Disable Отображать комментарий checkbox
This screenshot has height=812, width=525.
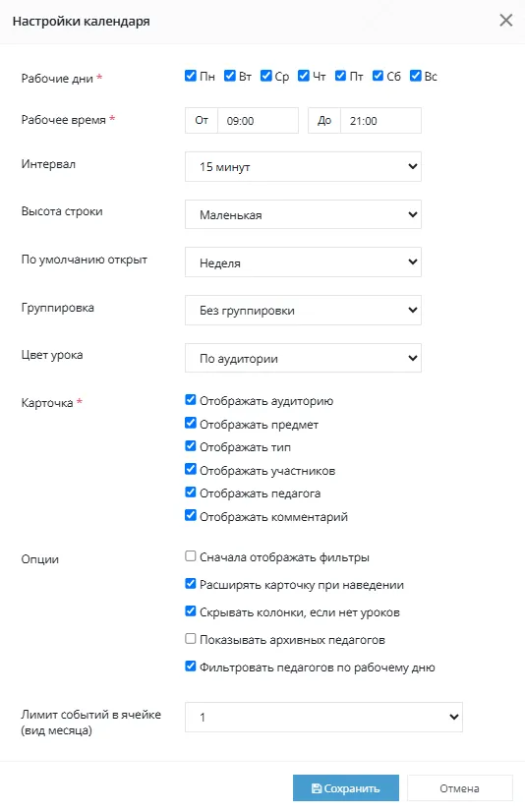pyautogui.click(x=191, y=515)
